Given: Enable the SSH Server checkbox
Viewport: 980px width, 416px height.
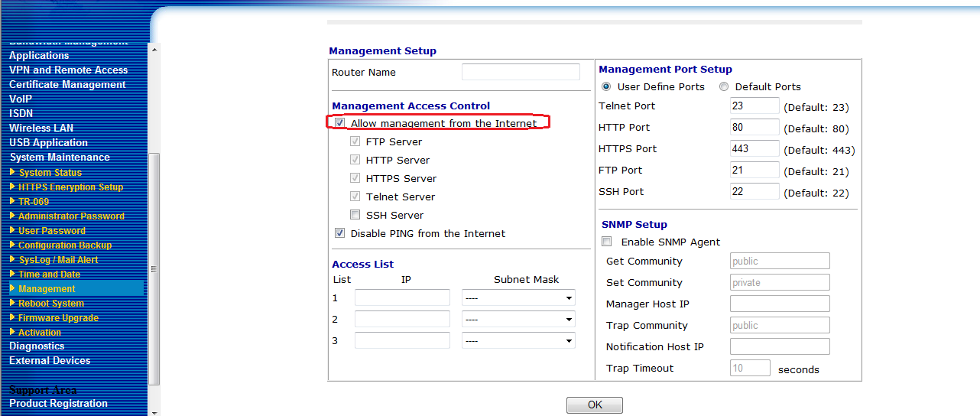Looking at the screenshot, I should pos(355,216).
